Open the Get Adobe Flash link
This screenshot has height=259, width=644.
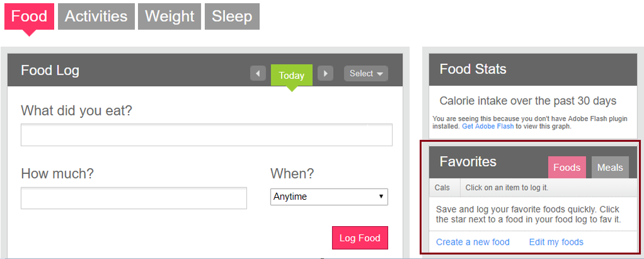click(488, 126)
